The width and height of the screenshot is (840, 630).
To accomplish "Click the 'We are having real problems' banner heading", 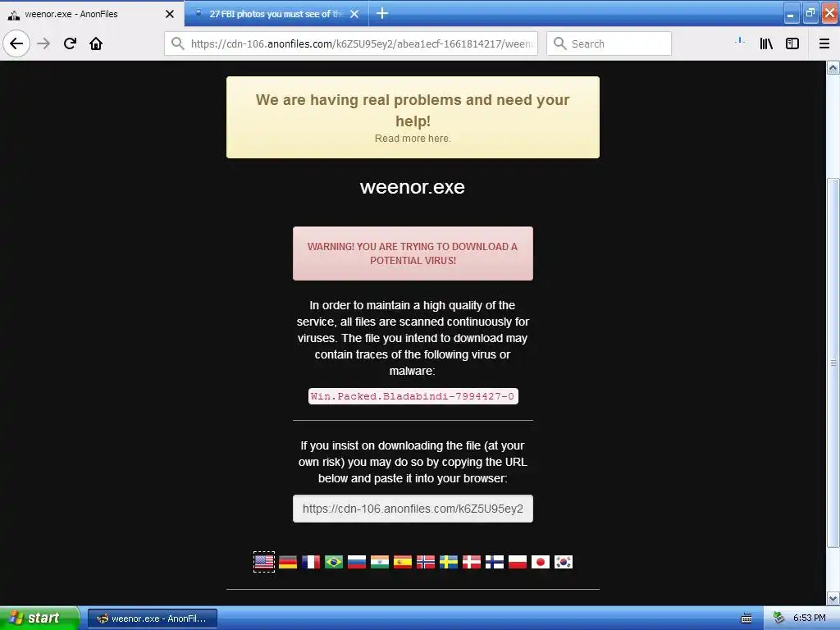I will (413, 111).
